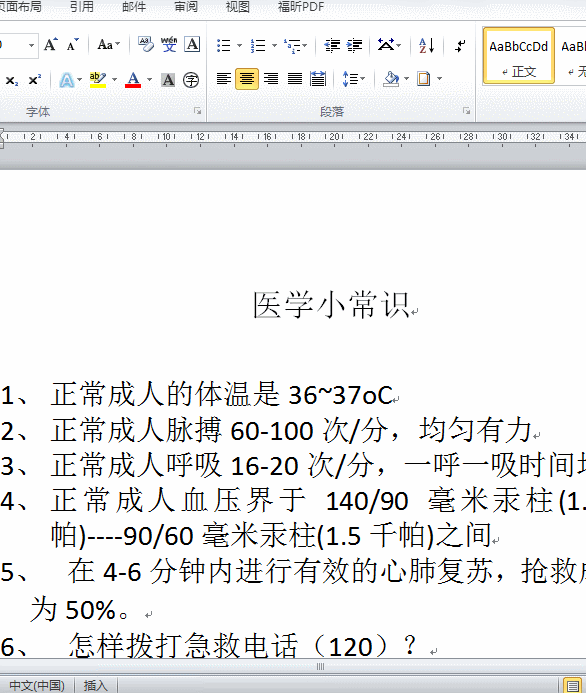Image resolution: width=586 pixels, height=693 pixels.
Task: Expand the multilevel list dropdown arrow
Action: coord(305,46)
